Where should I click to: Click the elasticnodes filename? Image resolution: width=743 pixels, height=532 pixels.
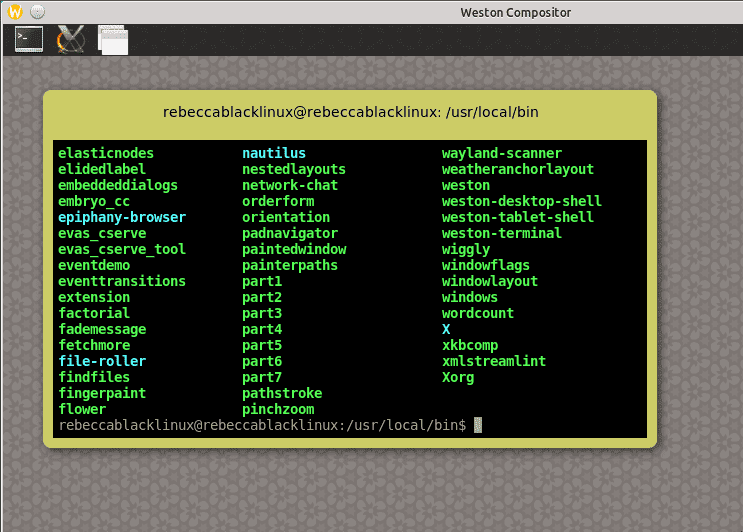106,153
